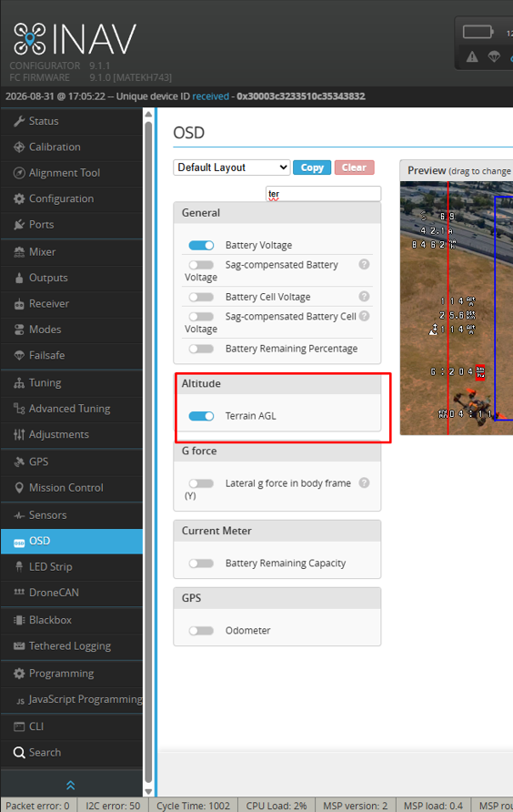Click the CLI terminal icon

(19, 726)
